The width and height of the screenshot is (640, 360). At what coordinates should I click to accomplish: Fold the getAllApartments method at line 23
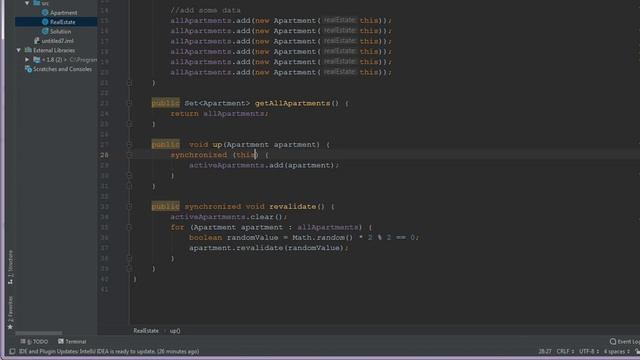click(129, 103)
